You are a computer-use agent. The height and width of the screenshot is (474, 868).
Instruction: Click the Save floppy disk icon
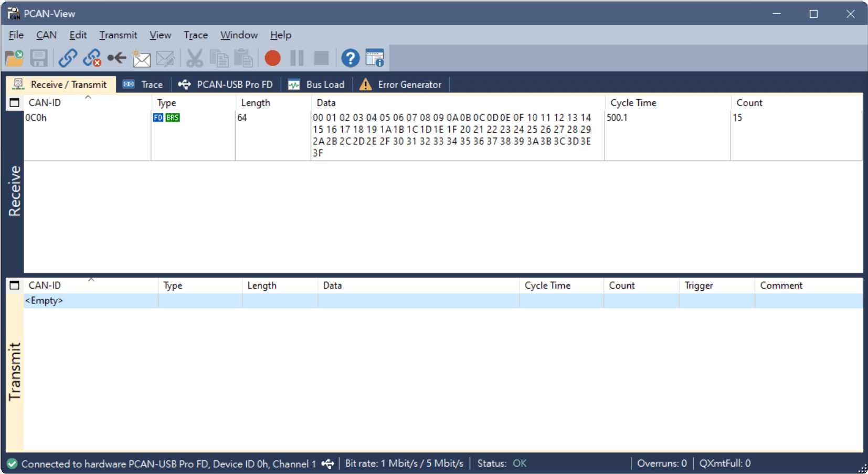point(39,58)
